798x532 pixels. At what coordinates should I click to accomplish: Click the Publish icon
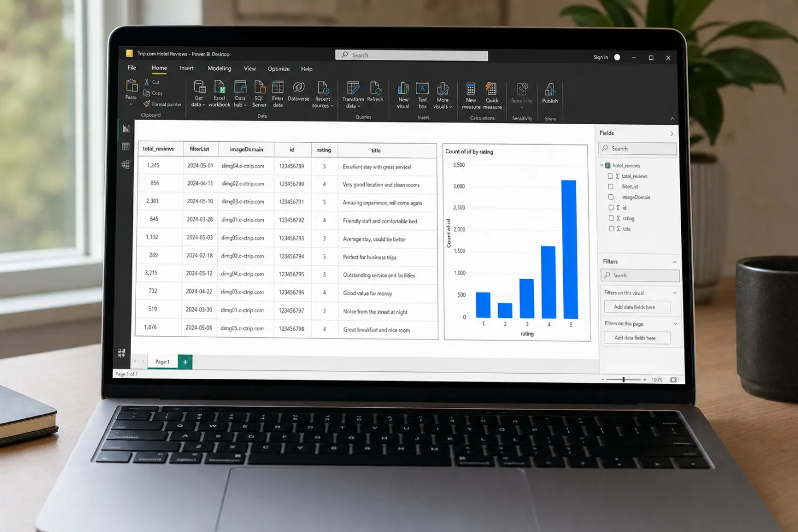tap(550, 89)
